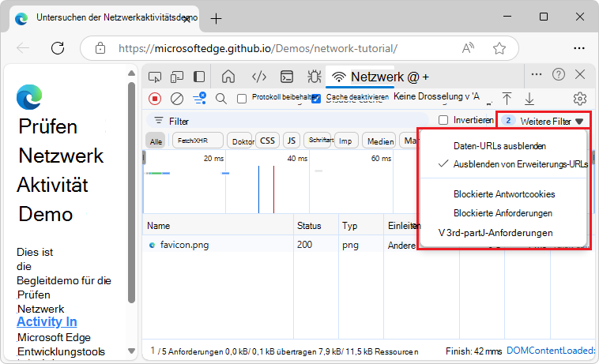Stop recording the network log
Viewport: 599px width, 364px height.
pyautogui.click(x=155, y=99)
